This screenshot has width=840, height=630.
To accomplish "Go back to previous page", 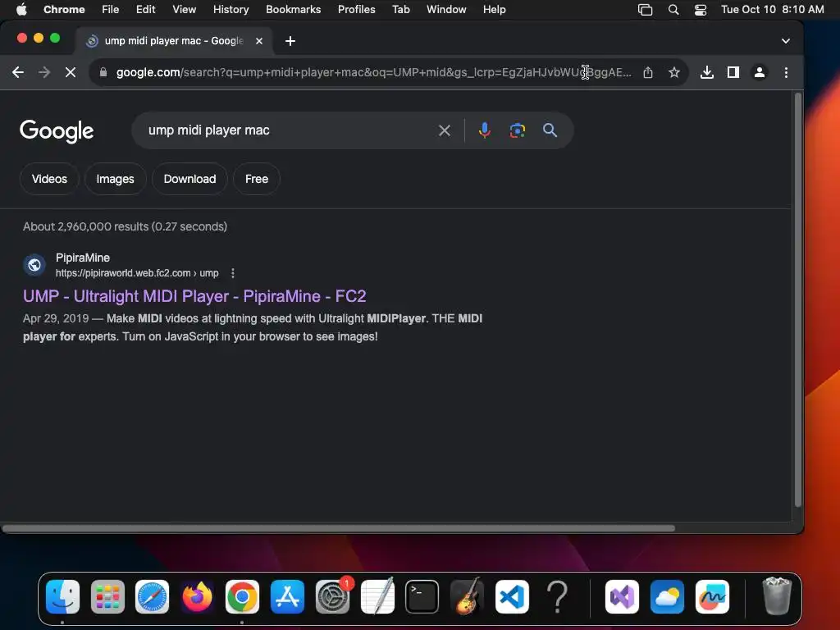I will point(18,72).
